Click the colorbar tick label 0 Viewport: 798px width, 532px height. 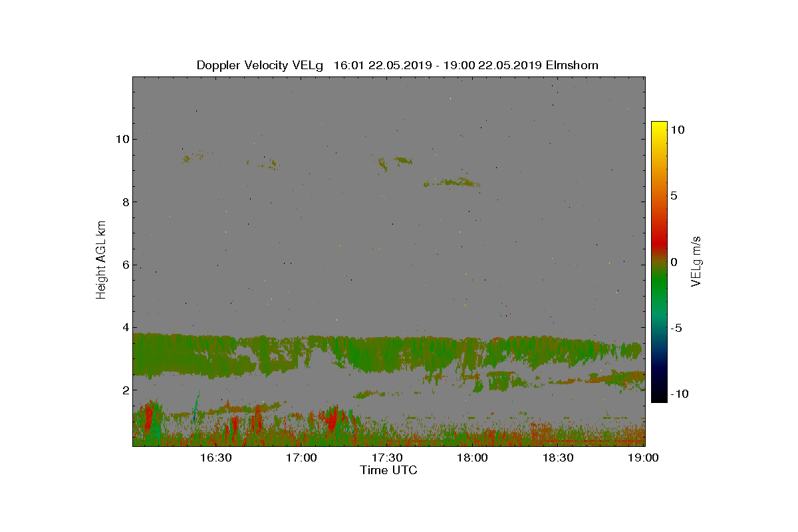coord(674,262)
